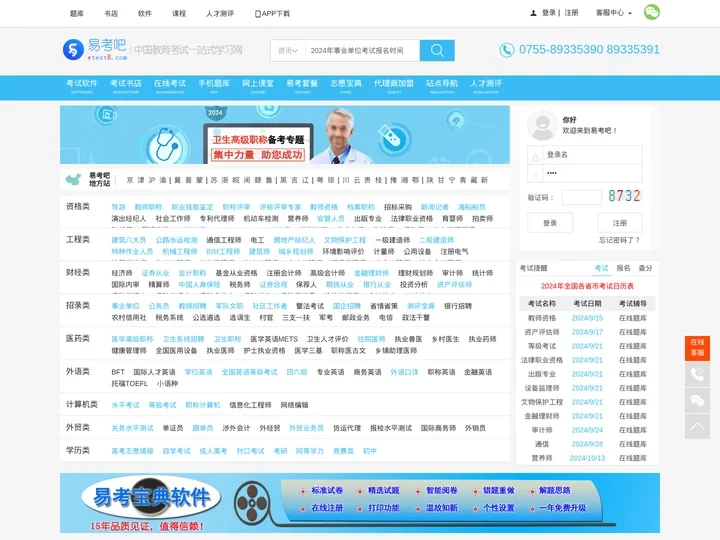Open the 资讯 search category dropdown

click(288, 51)
